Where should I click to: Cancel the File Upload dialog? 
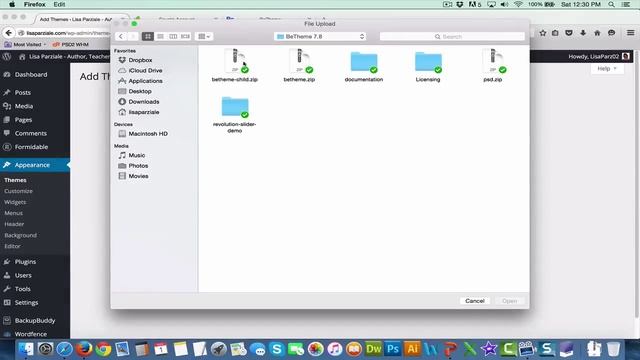[475, 301]
